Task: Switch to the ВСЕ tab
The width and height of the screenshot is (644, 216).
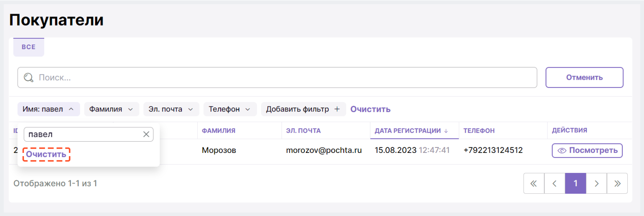Action: 29,47
